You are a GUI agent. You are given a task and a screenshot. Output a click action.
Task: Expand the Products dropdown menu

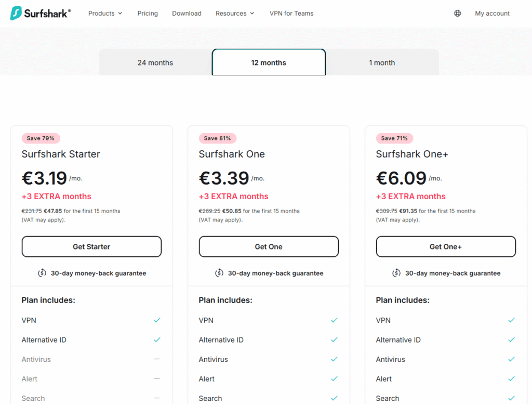point(105,13)
